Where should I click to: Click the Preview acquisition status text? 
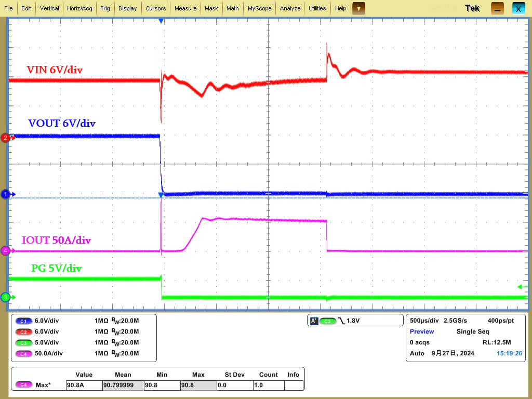pyautogui.click(x=422, y=331)
